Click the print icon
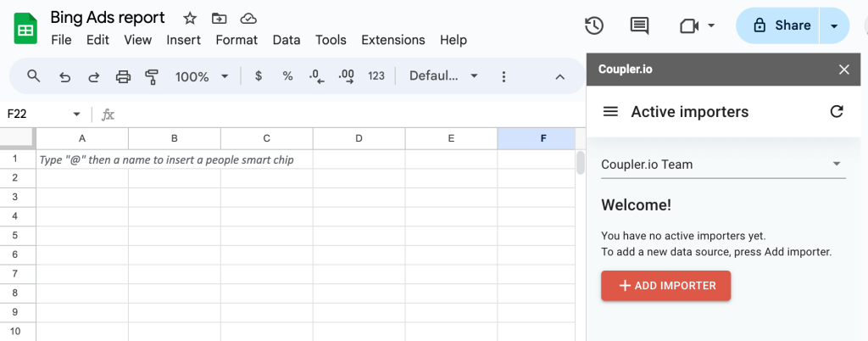 click(x=123, y=76)
